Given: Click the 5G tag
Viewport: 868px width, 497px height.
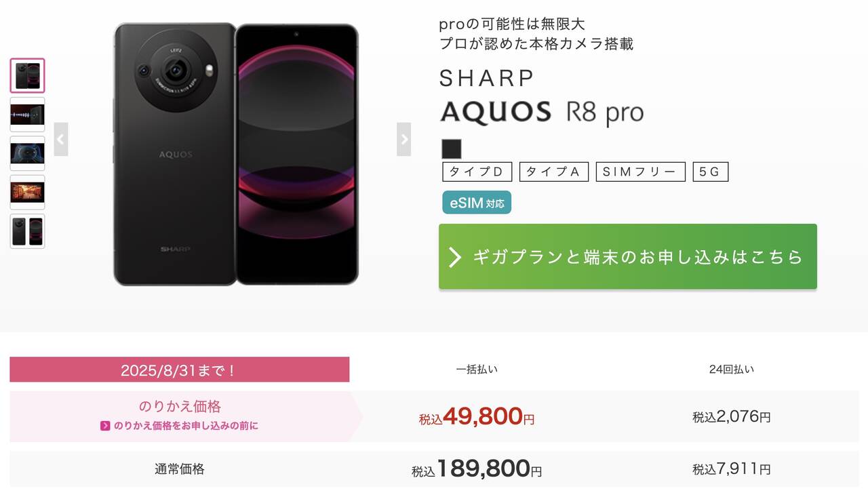Looking at the screenshot, I should [711, 172].
